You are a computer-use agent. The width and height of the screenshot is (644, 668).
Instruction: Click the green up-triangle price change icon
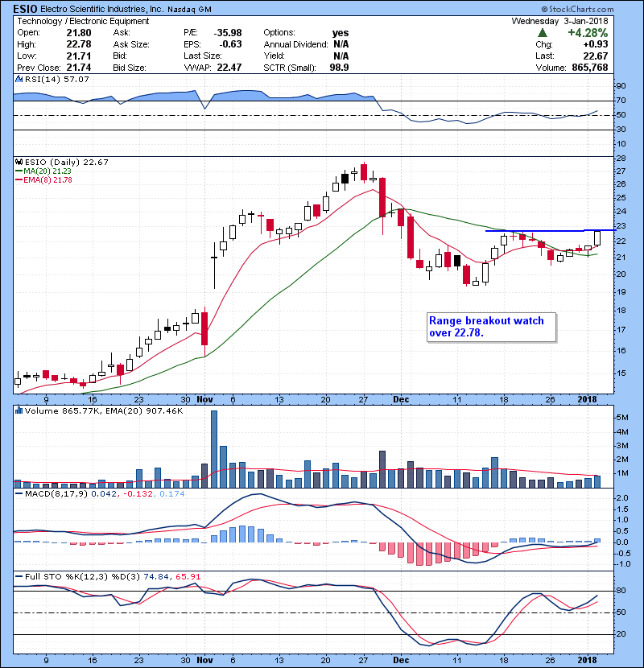click(542, 32)
